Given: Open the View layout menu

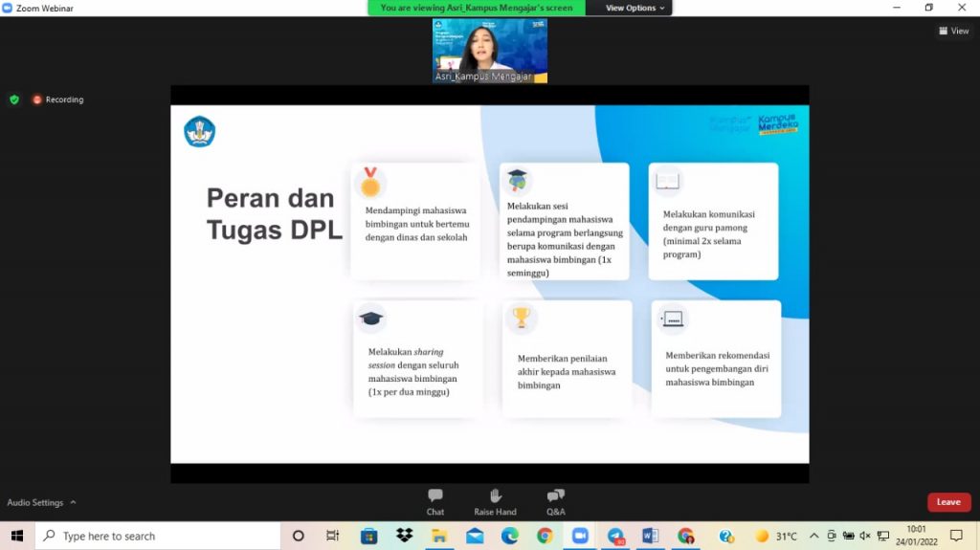Looking at the screenshot, I should (x=953, y=31).
